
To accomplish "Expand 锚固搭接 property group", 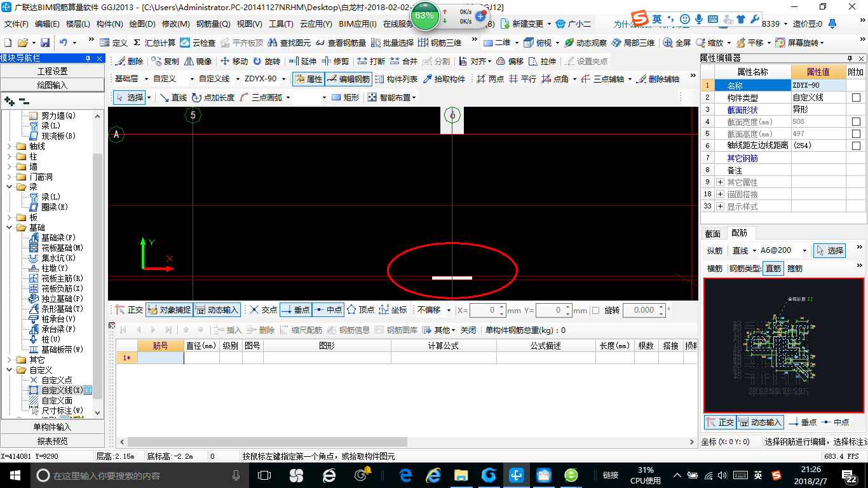I will pyautogui.click(x=721, y=194).
